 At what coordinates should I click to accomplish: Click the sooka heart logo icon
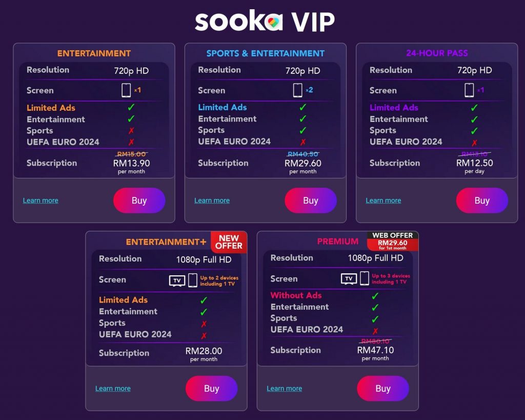click(x=274, y=22)
